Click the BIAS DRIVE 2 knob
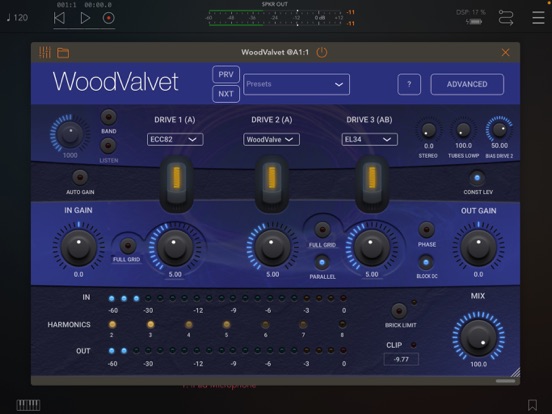This screenshot has height=414, width=552. point(499,130)
